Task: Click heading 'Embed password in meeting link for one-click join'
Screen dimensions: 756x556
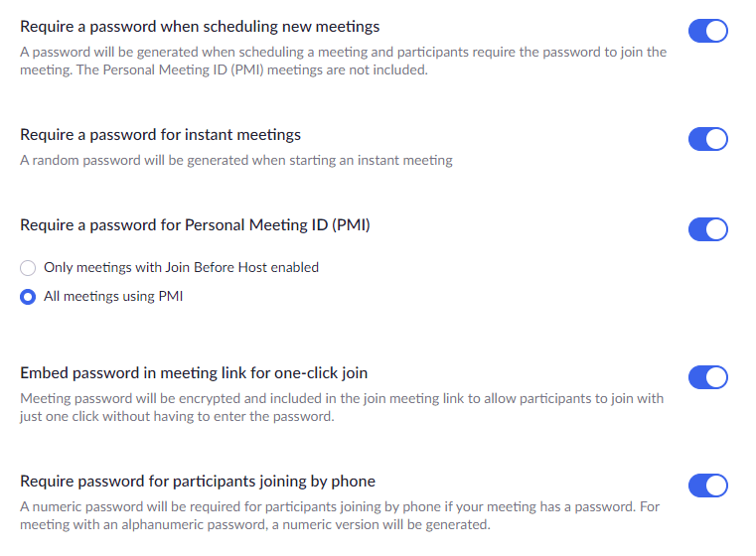Action: (x=194, y=373)
